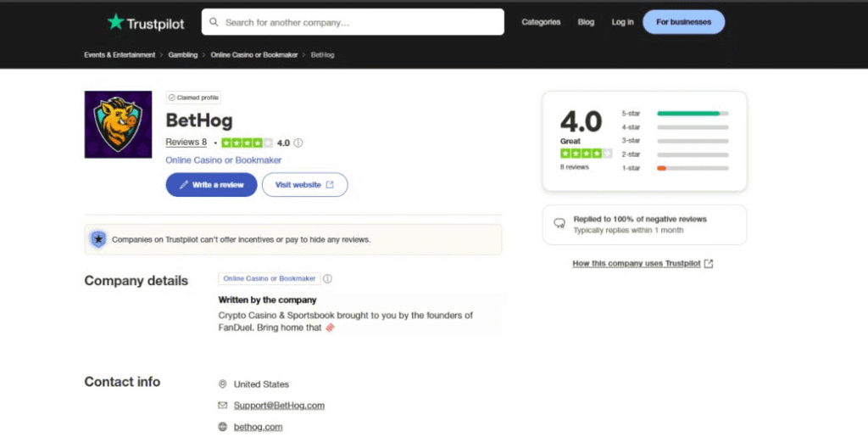Image resolution: width=868 pixels, height=437 pixels.
Task: Click the Trustpilot star logo
Action: [x=115, y=22]
